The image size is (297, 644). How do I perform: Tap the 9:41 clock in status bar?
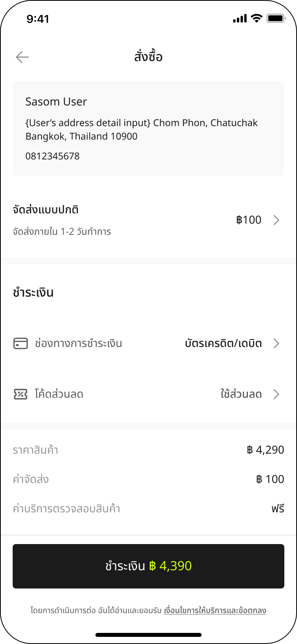tap(38, 19)
